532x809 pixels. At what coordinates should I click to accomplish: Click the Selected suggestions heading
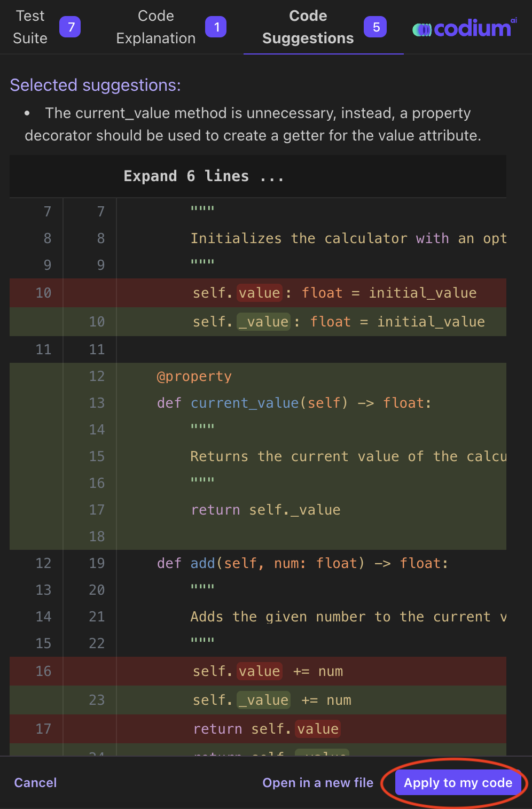tap(95, 85)
